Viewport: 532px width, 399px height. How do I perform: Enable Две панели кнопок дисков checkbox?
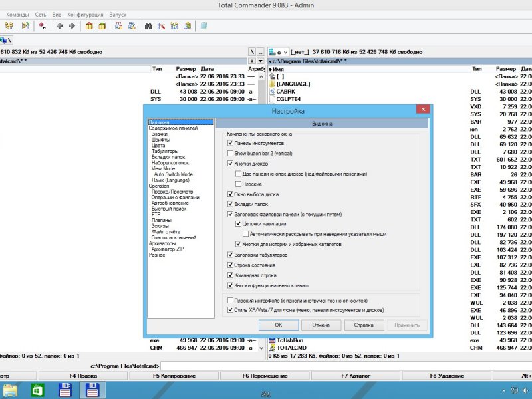click(x=238, y=174)
